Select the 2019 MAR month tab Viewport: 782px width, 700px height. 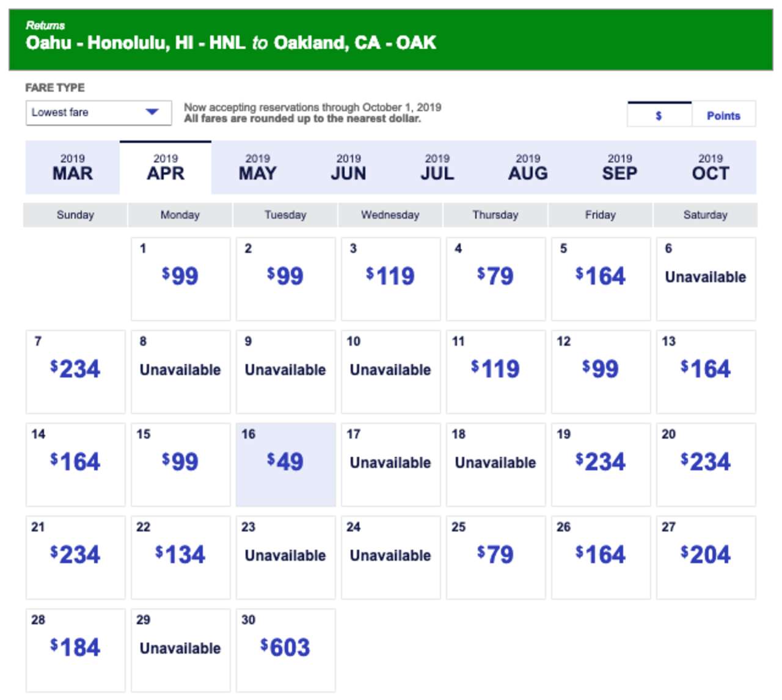click(73, 167)
